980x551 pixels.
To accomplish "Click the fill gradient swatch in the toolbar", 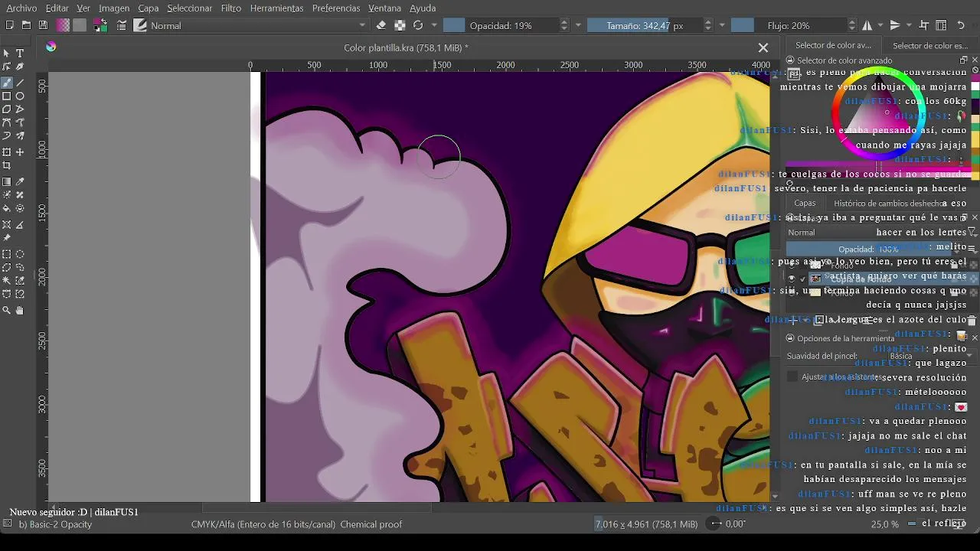I will [63, 25].
